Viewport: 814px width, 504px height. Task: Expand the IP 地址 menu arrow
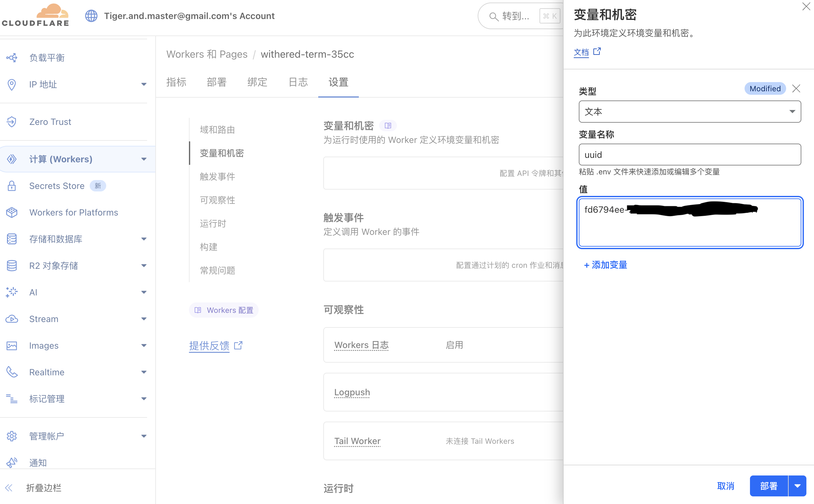[x=144, y=84]
